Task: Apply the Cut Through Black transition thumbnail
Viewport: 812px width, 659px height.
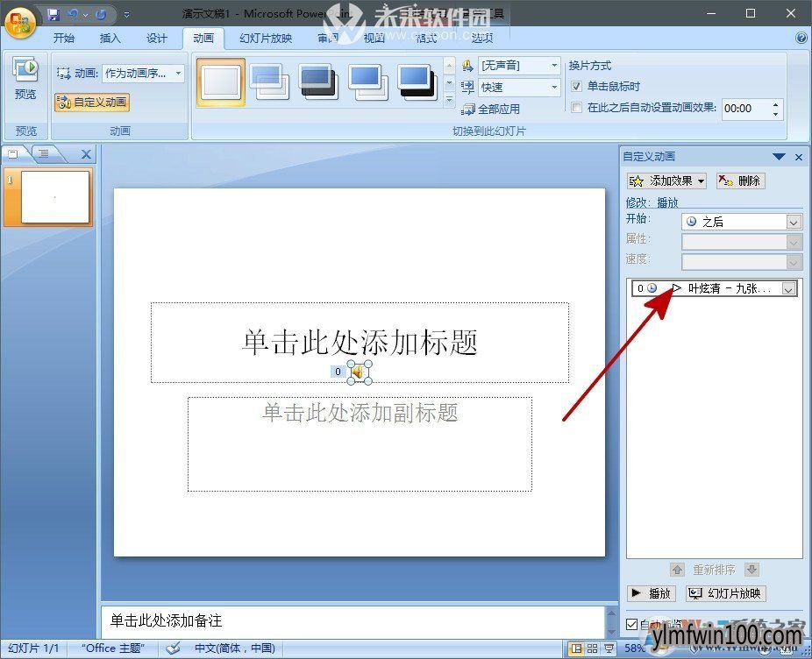Action: coord(417,81)
